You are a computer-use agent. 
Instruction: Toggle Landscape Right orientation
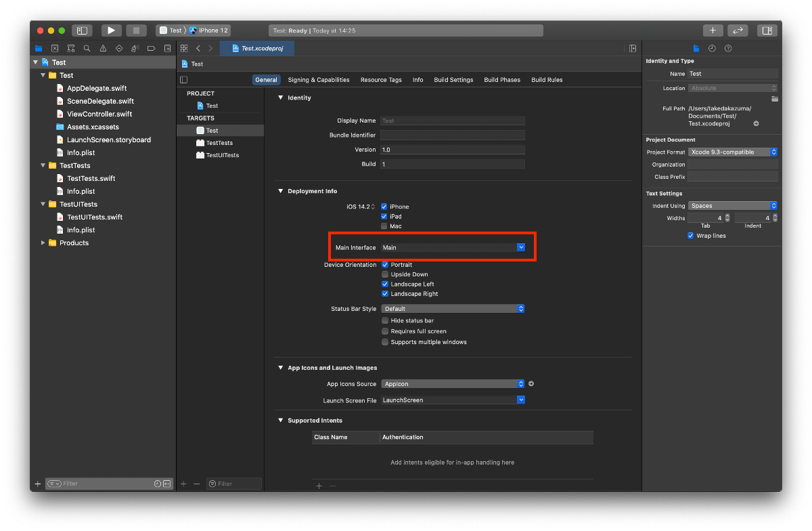[385, 294]
